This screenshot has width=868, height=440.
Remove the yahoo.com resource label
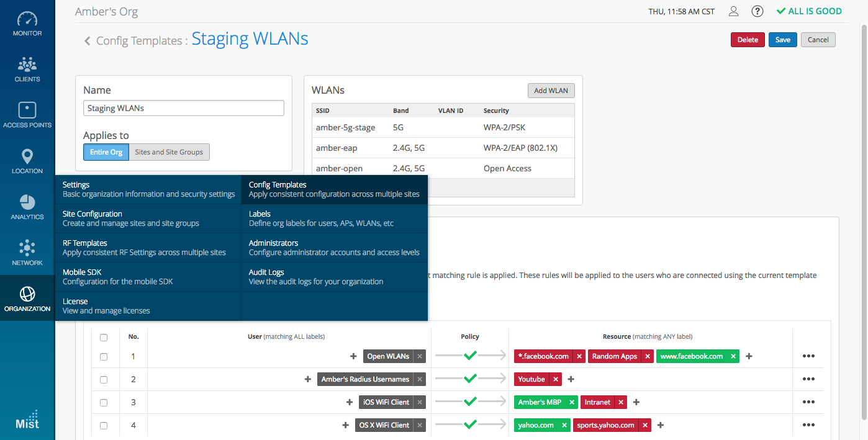click(x=564, y=425)
